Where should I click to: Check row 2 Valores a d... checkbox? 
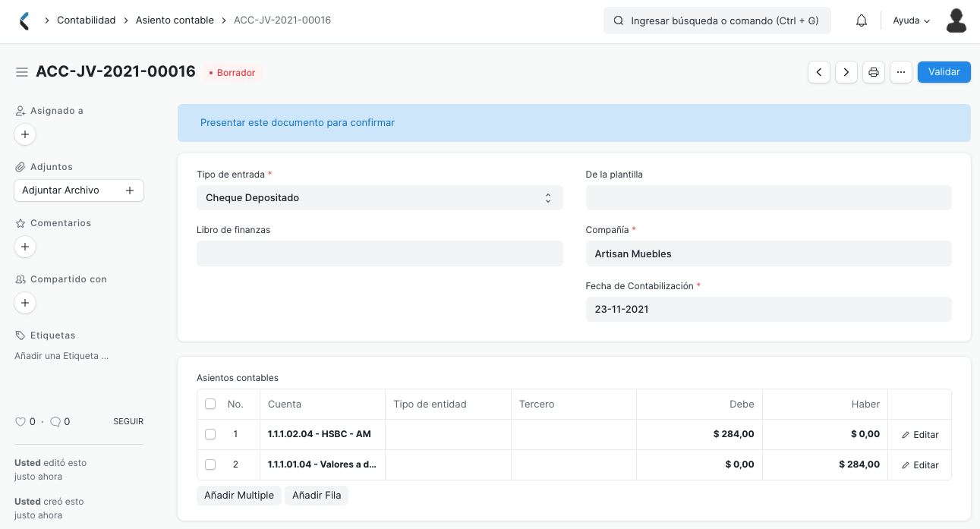(210, 464)
